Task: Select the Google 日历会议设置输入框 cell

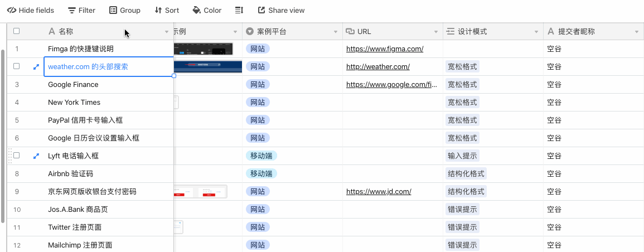Action: [108, 138]
